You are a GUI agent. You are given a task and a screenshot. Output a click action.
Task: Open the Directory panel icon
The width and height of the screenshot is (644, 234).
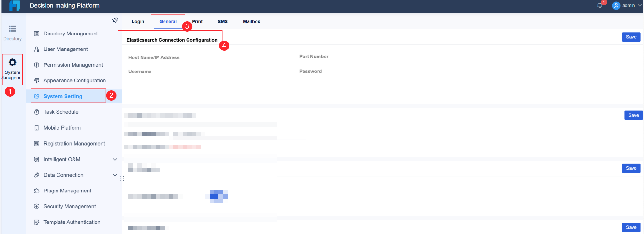pos(12,29)
